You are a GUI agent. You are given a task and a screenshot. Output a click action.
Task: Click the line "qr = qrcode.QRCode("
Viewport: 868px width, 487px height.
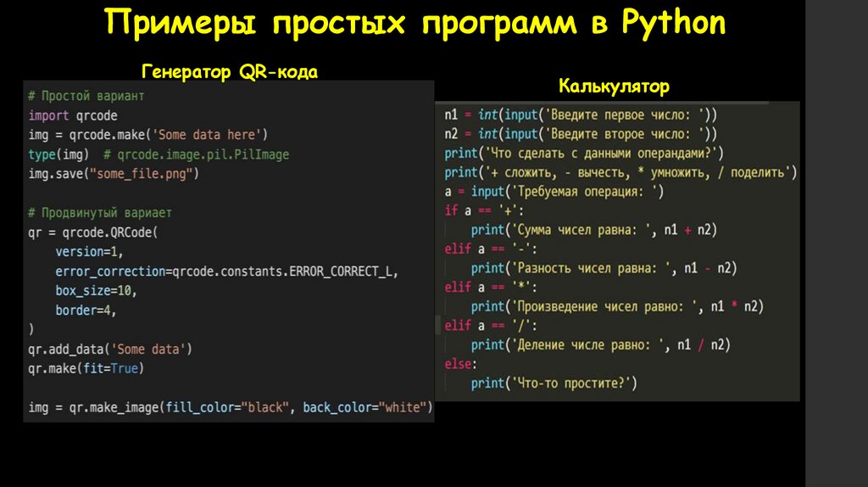[93, 232]
